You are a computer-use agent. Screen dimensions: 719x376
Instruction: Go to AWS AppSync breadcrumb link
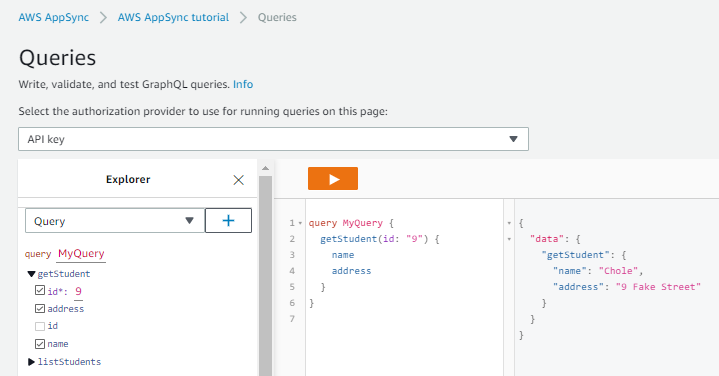pos(54,17)
